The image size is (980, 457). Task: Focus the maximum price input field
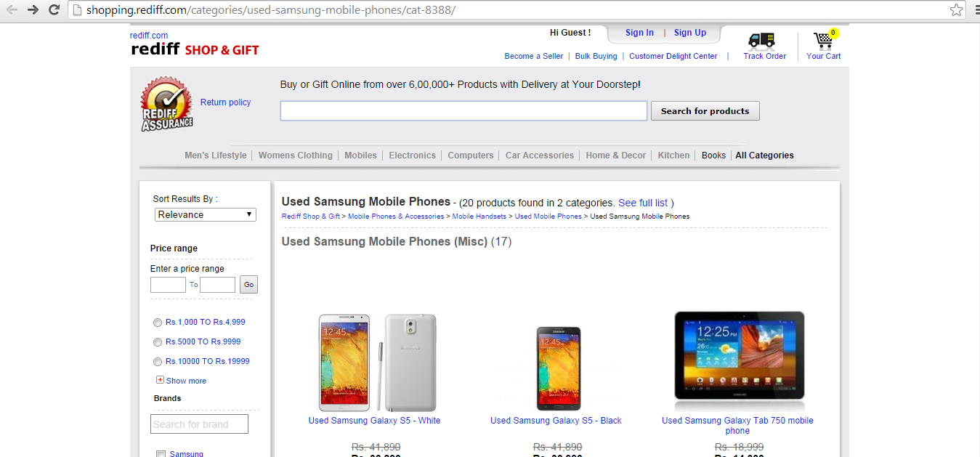point(217,285)
